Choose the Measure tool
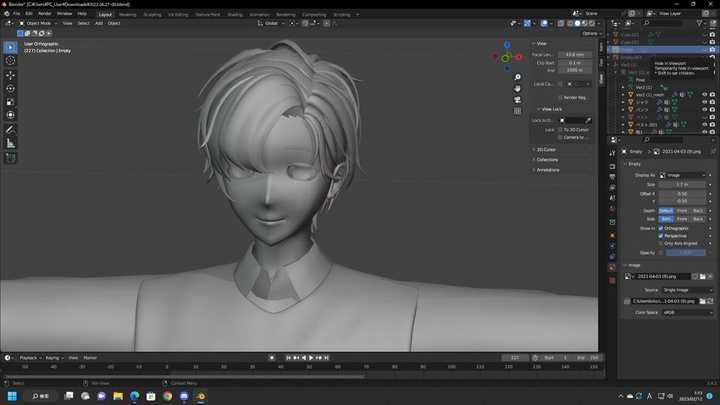This screenshot has height=405, width=720. pyautogui.click(x=11, y=144)
